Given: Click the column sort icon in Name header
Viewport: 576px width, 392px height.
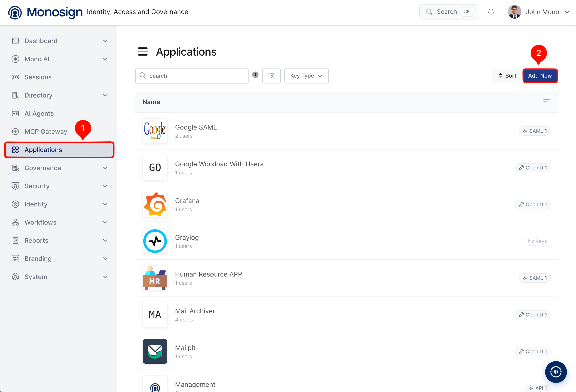Looking at the screenshot, I should coord(546,101).
